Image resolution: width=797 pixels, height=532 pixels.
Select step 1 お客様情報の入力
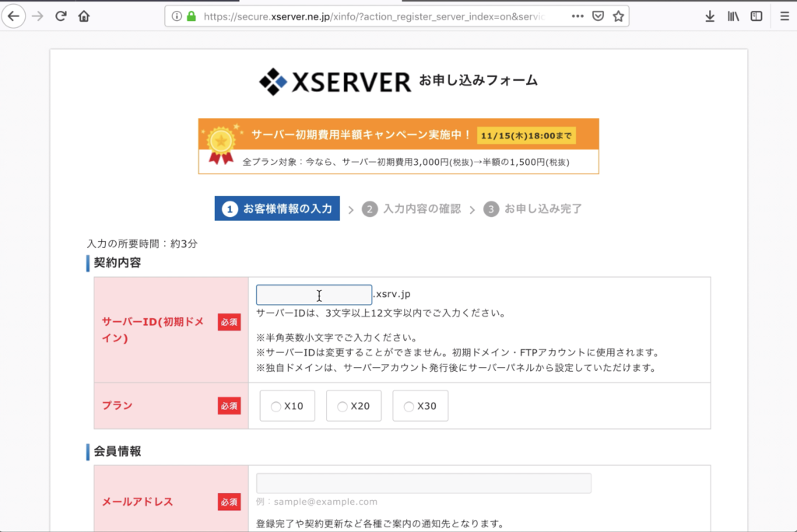(276, 208)
